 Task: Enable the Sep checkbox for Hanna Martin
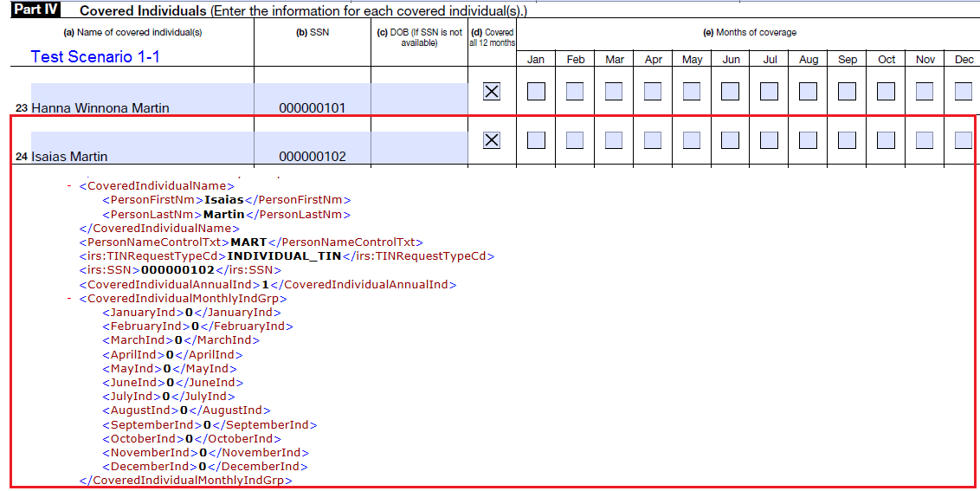[x=847, y=92]
